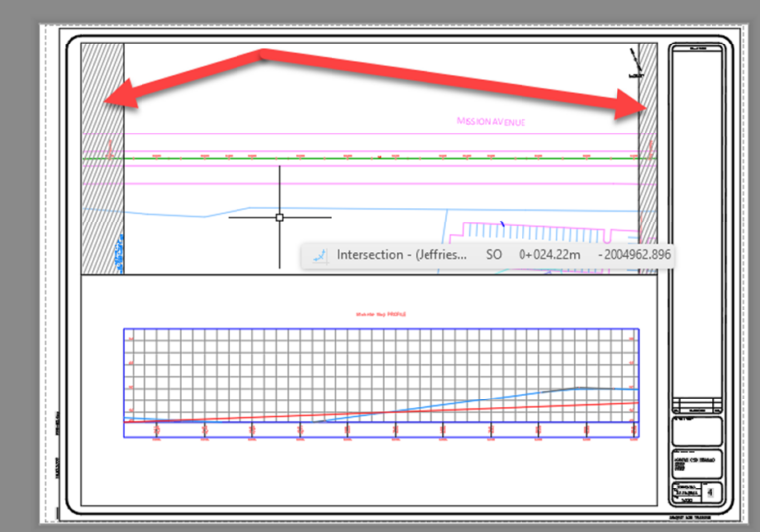Click the 'SO' value in the tooltip
760x532 pixels.
pos(494,255)
